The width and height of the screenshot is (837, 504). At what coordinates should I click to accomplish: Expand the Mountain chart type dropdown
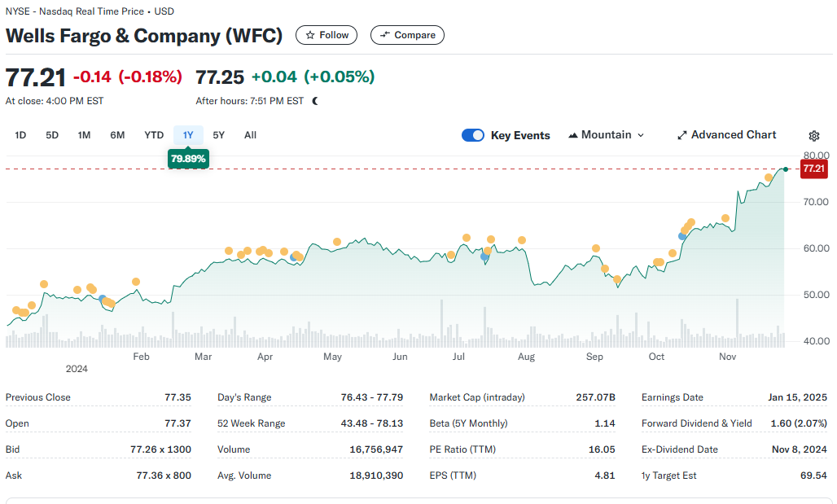pyautogui.click(x=607, y=135)
